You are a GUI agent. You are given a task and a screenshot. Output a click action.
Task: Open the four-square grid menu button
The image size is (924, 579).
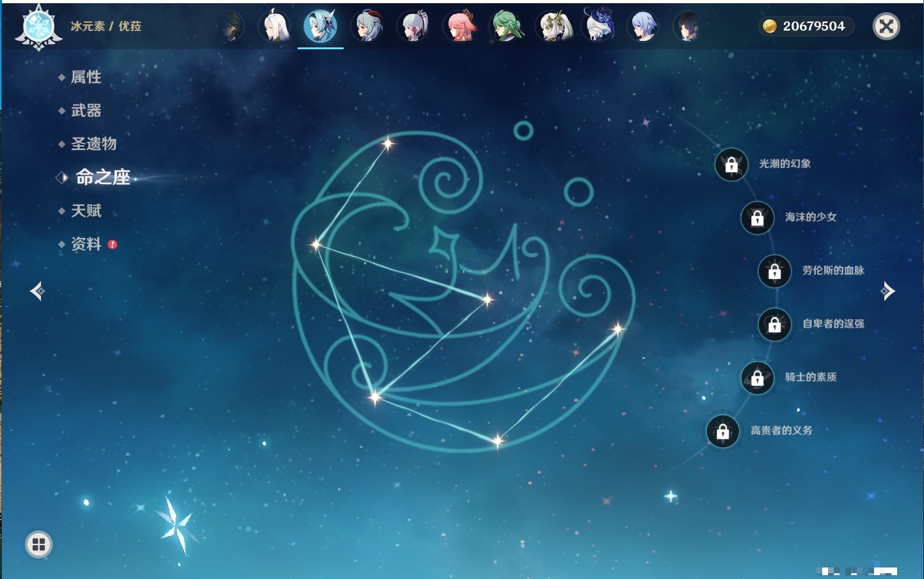click(x=38, y=544)
